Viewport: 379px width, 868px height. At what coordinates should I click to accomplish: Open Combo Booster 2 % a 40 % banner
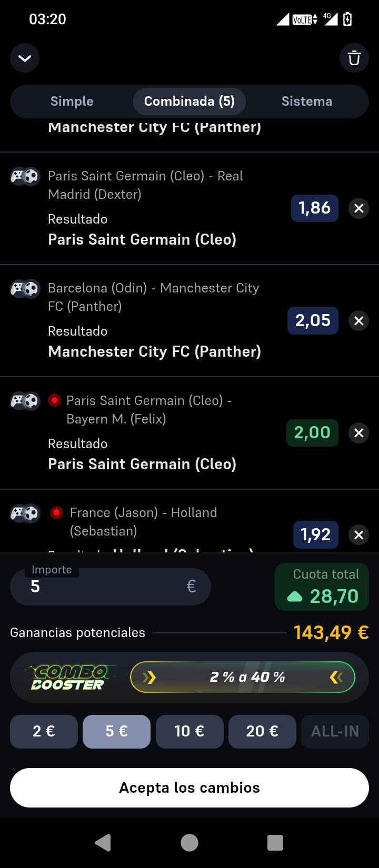click(x=242, y=677)
